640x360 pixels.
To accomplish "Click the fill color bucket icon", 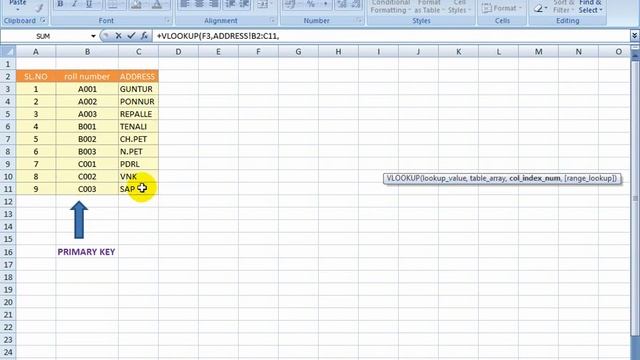I will coord(136,4).
